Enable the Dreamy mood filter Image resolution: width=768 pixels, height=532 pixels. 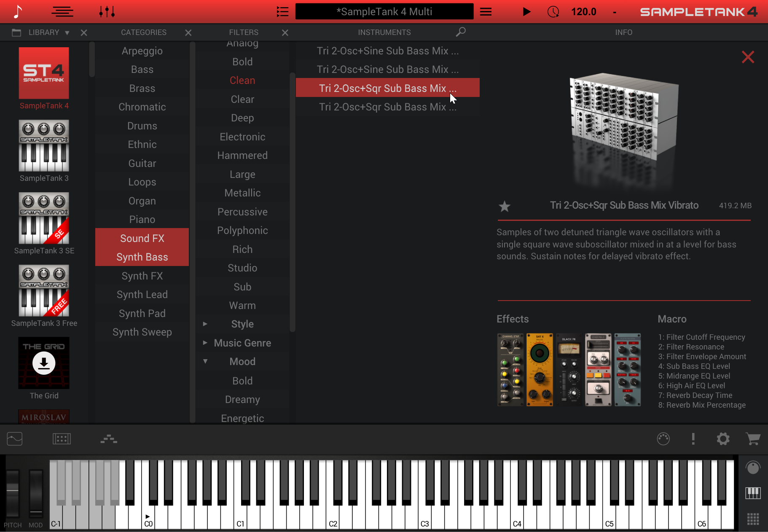(242, 400)
